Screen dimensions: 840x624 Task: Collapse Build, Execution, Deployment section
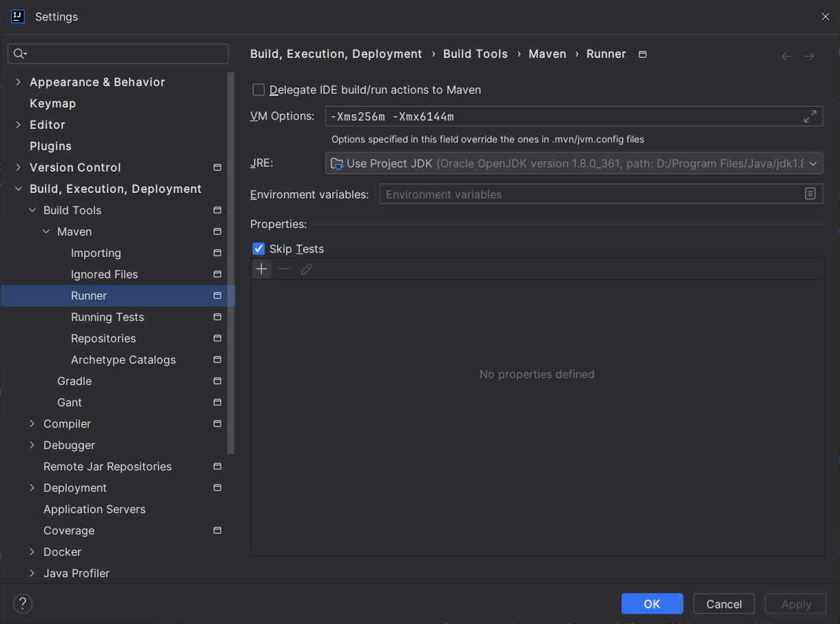[18, 189]
